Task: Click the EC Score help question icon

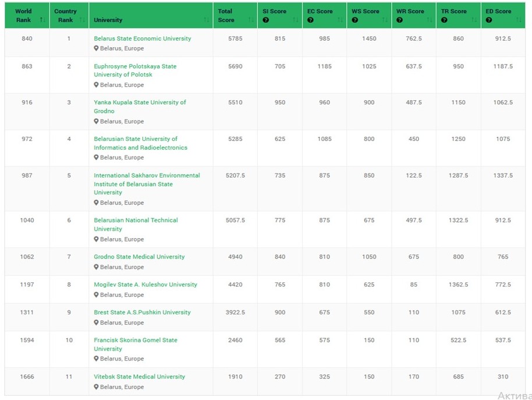Action: [x=310, y=20]
